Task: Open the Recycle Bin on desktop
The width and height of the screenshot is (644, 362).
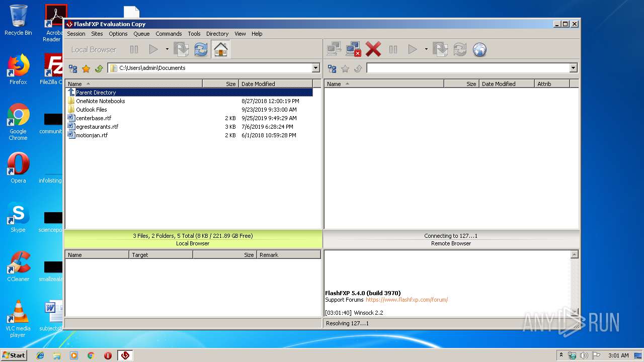Action: click(x=18, y=20)
